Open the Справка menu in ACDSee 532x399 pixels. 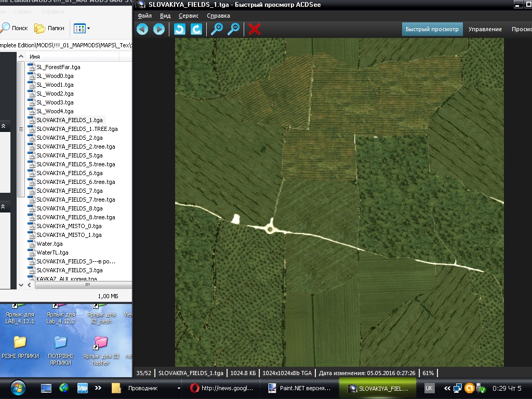point(219,16)
